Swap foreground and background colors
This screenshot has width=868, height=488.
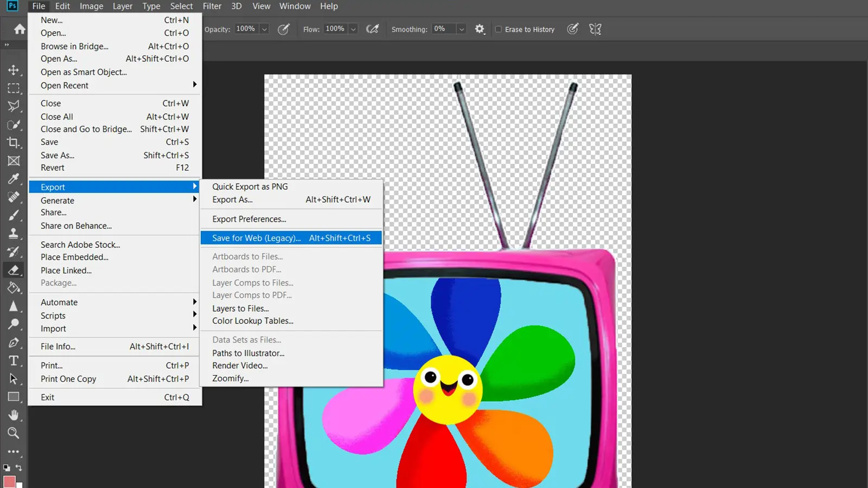[x=19, y=467]
